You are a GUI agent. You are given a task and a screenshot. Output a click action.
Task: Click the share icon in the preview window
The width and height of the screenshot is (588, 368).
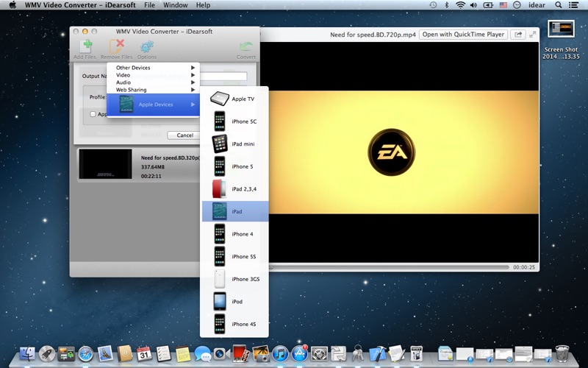coord(518,35)
